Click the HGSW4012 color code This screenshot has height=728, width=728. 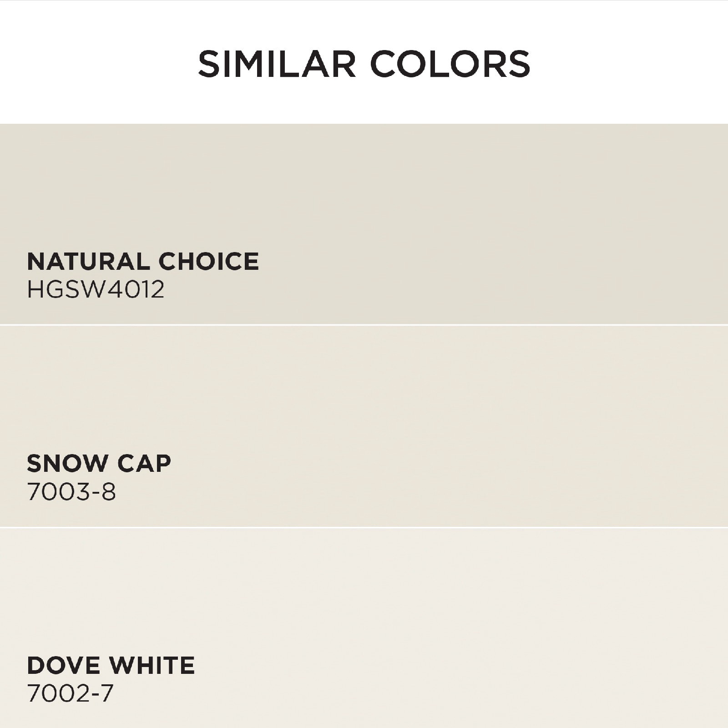(x=96, y=289)
